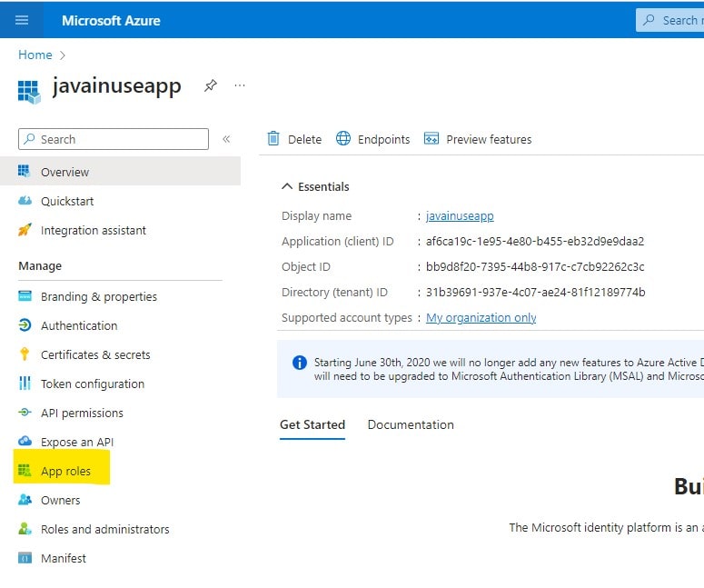Open Integration assistant
Viewport: 704px width, 588px height.
click(x=94, y=231)
